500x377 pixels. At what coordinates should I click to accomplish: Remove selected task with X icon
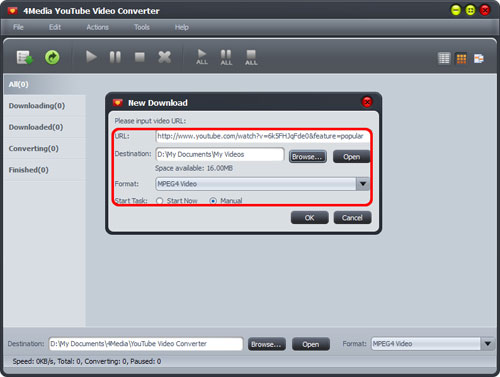point(164,57)
